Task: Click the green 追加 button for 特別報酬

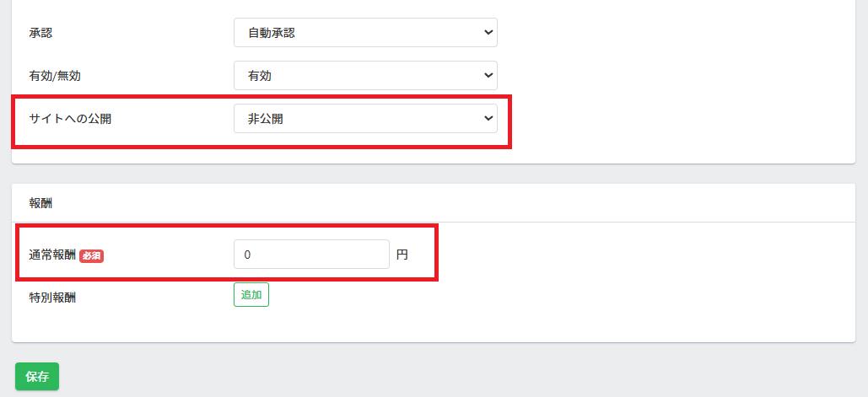Action: tap(251, 295)
